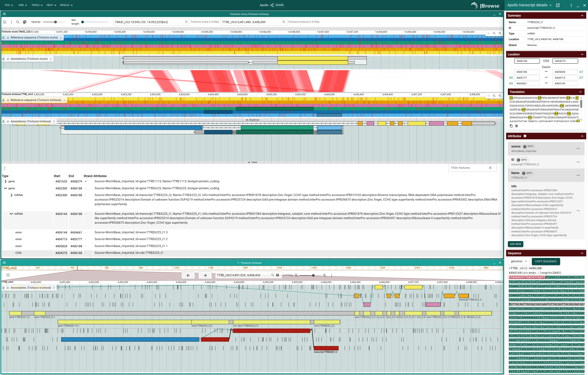Screen dimensions: 588x375
Task: Copy the translation with the copy icon
Action: [x=511, y=126]
